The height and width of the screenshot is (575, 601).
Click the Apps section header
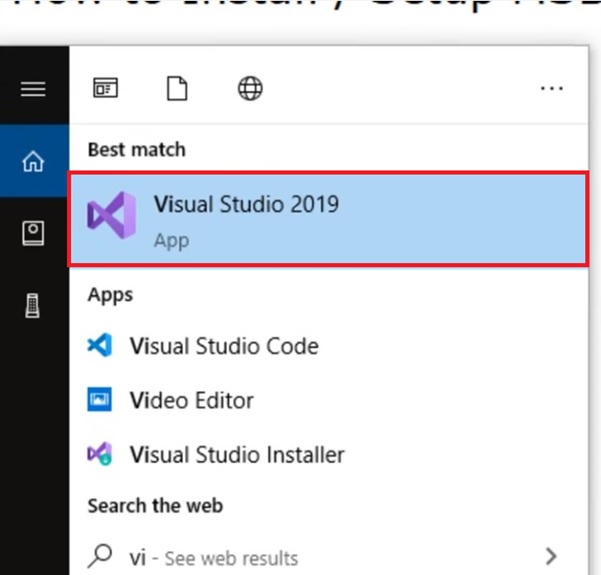coord(110,296)
